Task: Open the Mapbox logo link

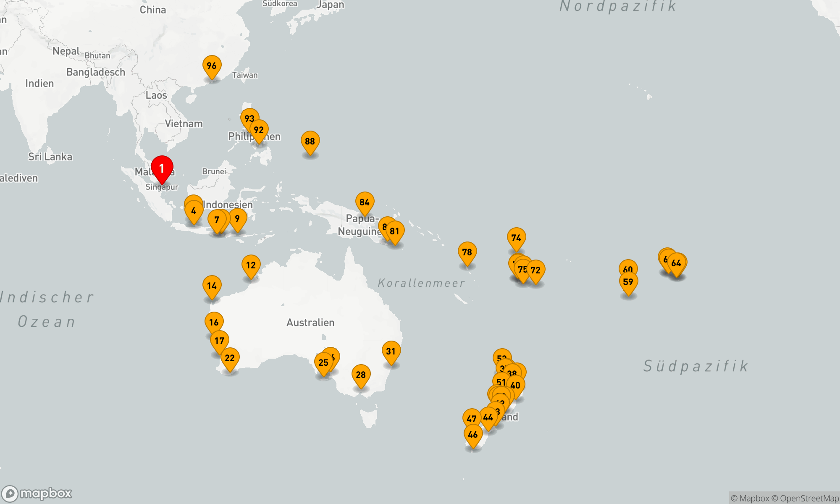Action: [37, 493]
